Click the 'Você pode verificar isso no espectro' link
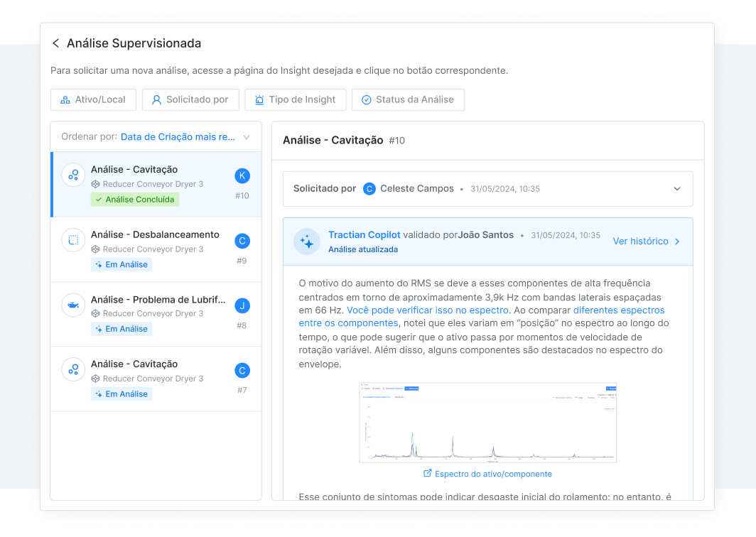 [428, 310]
